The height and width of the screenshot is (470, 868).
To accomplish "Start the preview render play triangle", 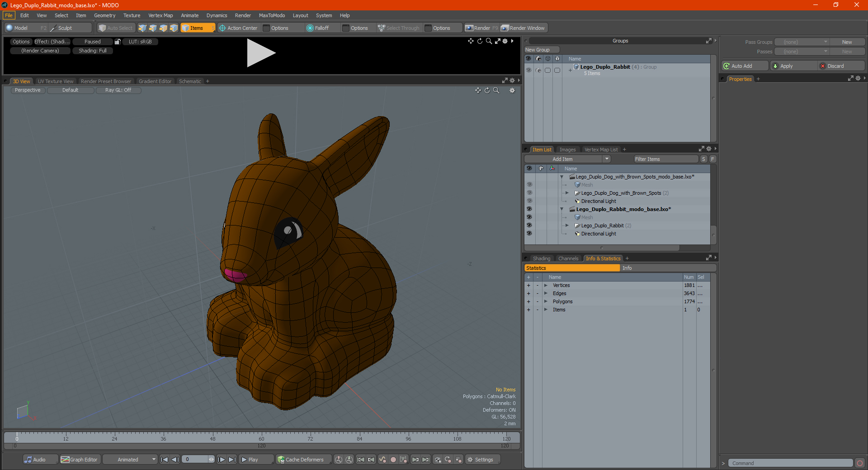I will click(260, 53).
